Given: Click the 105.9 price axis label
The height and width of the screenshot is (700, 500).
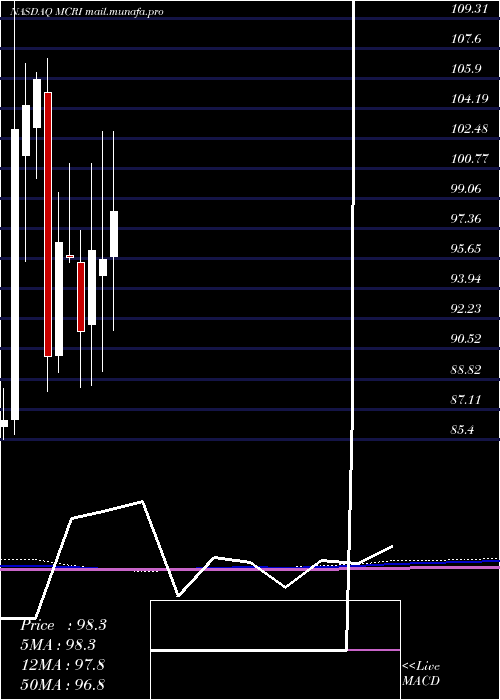Looking at the screenshot, I should point(466,69).
